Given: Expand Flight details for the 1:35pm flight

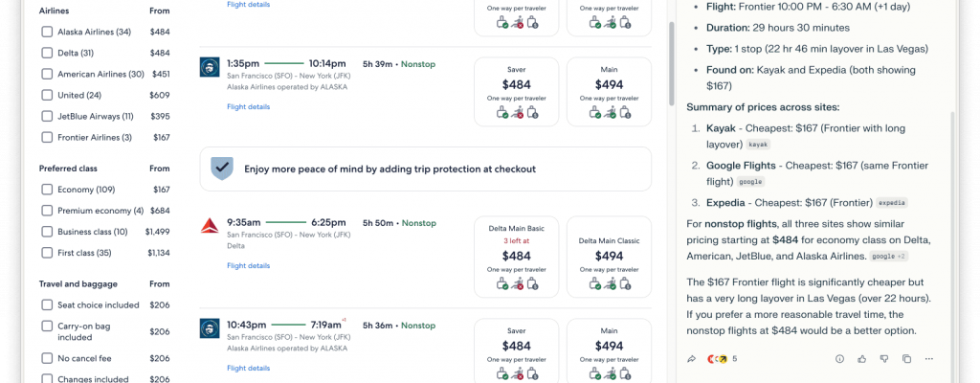Looking at the screenshot, I should pos(248,106).
